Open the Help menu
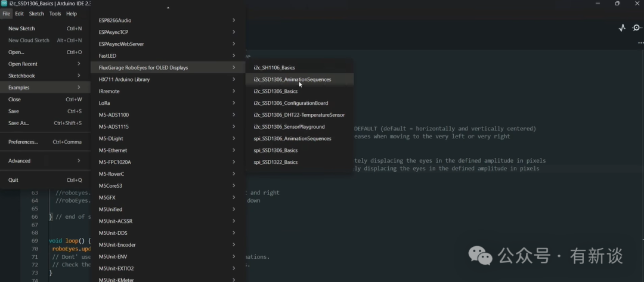The height and width of the screenshot is (282, 644). [72, 14]
